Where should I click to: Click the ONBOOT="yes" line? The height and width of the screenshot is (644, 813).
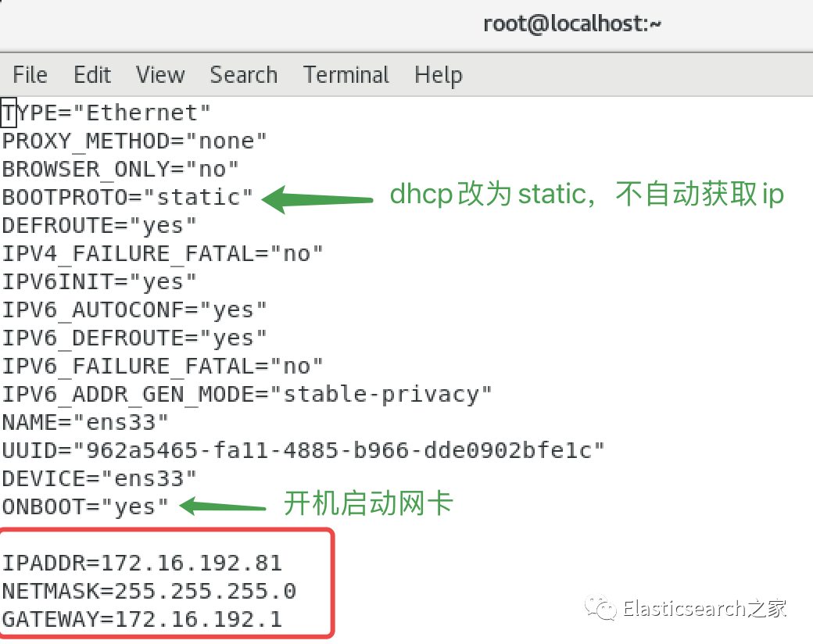[85, 506]
